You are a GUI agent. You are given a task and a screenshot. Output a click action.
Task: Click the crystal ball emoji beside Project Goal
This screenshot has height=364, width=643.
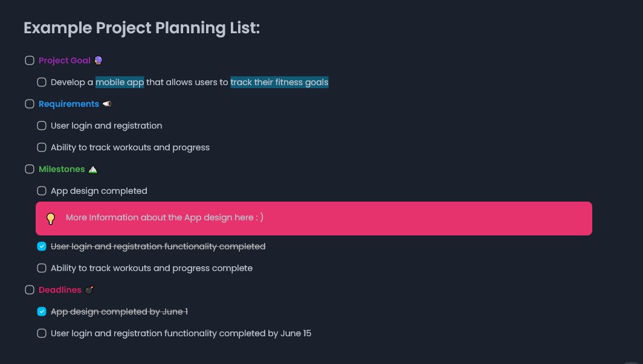[99, 60]
